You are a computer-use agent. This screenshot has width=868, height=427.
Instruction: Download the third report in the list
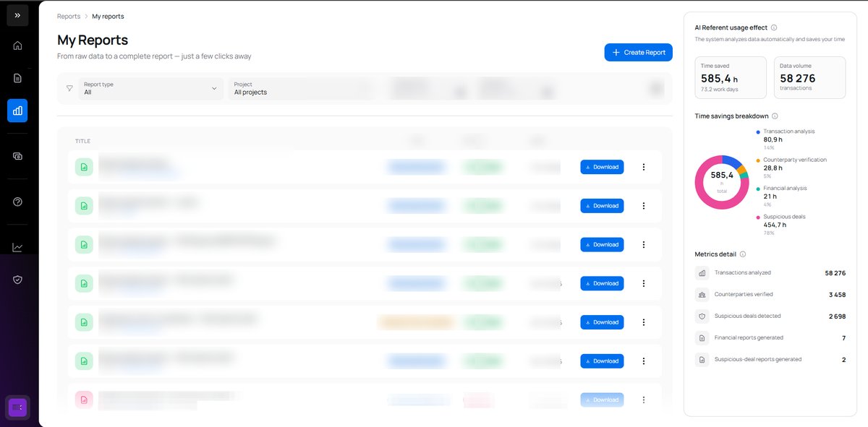click(x=602, y=244)
